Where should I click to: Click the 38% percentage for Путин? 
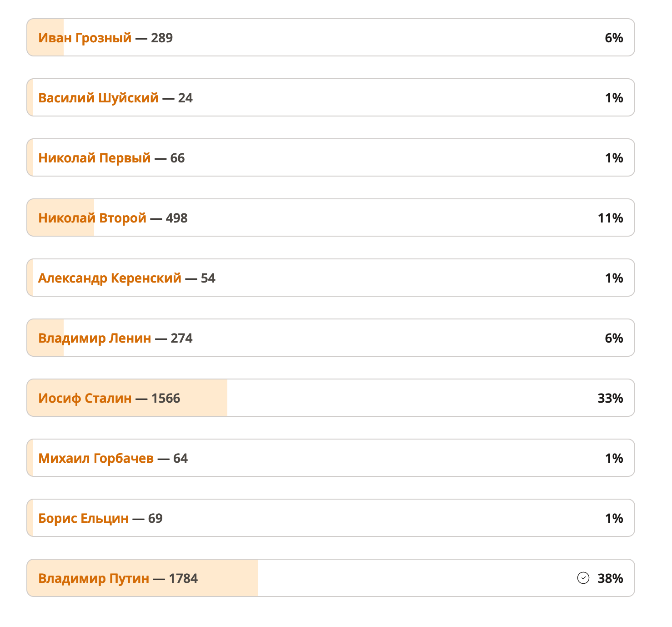coord(610,578)
